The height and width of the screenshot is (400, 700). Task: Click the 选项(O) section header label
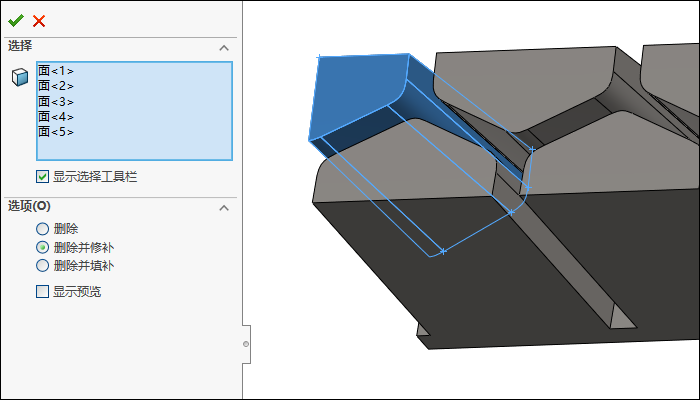click(x=29, y=206)
